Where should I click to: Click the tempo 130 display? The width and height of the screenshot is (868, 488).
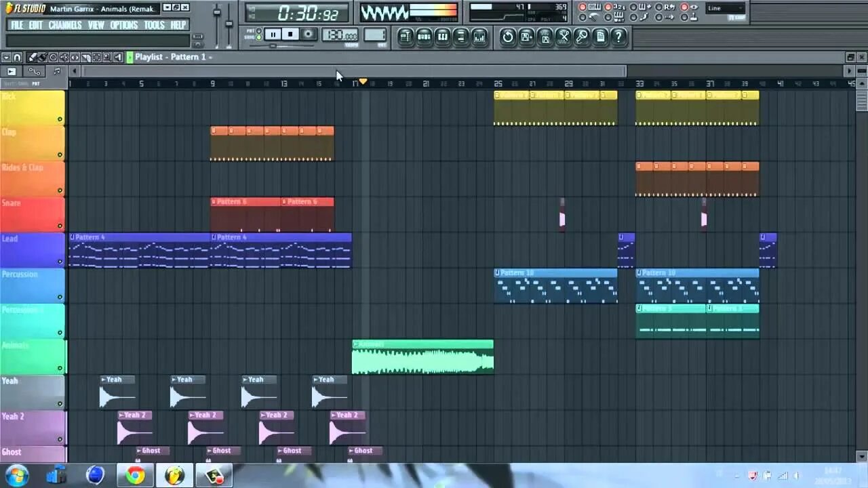[340, 35]
